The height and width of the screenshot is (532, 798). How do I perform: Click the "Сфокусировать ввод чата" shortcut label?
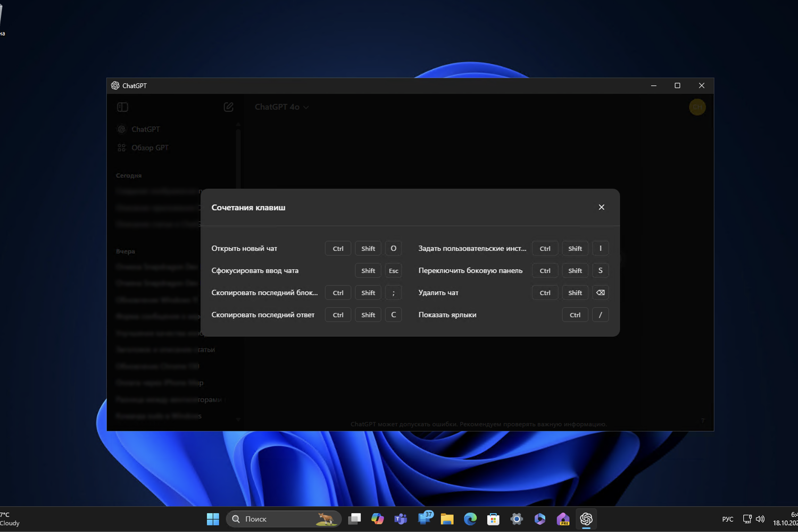255,271
